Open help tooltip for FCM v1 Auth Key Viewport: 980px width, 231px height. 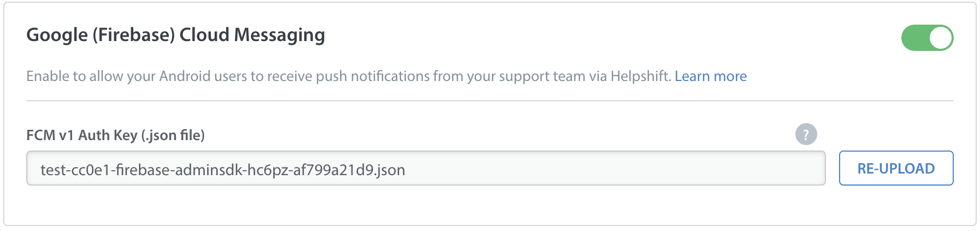(x=806, y=134)
